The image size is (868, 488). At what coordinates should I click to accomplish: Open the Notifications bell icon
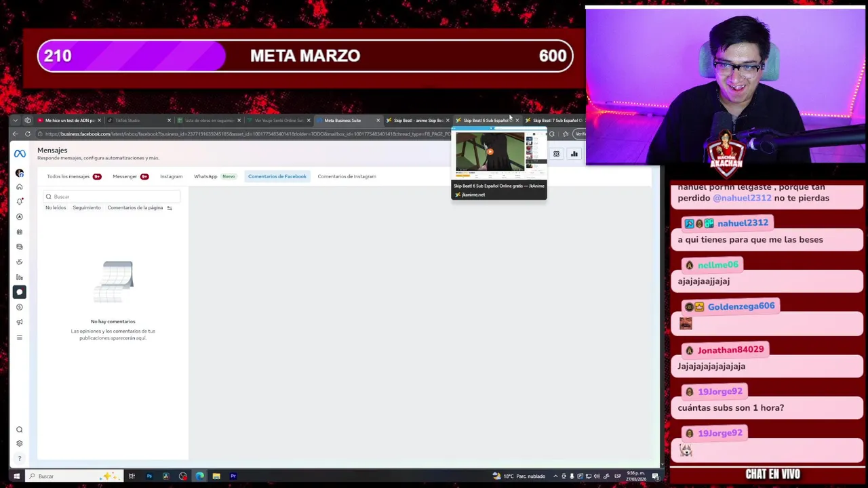pyautogui.click(x=20, y=201)
